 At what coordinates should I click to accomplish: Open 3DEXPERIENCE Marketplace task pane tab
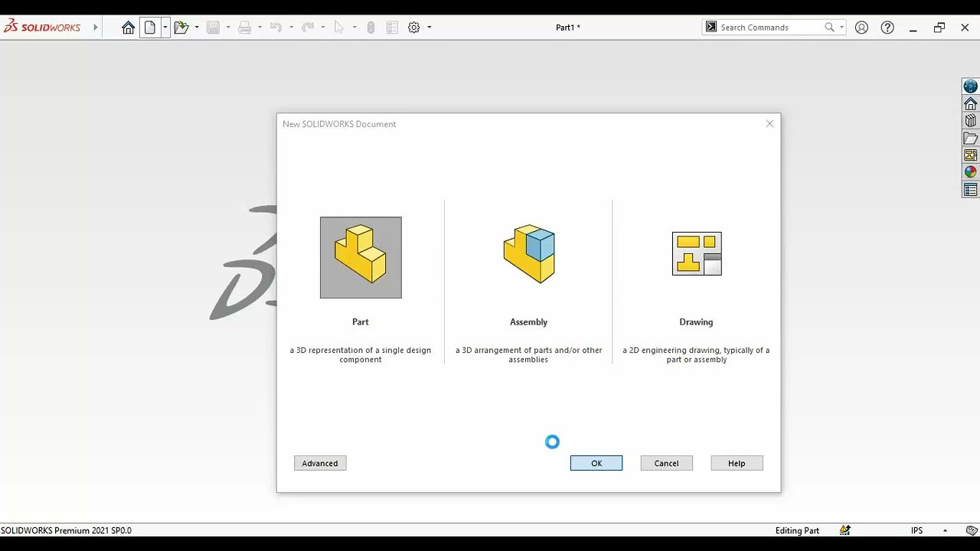[971, 86]
